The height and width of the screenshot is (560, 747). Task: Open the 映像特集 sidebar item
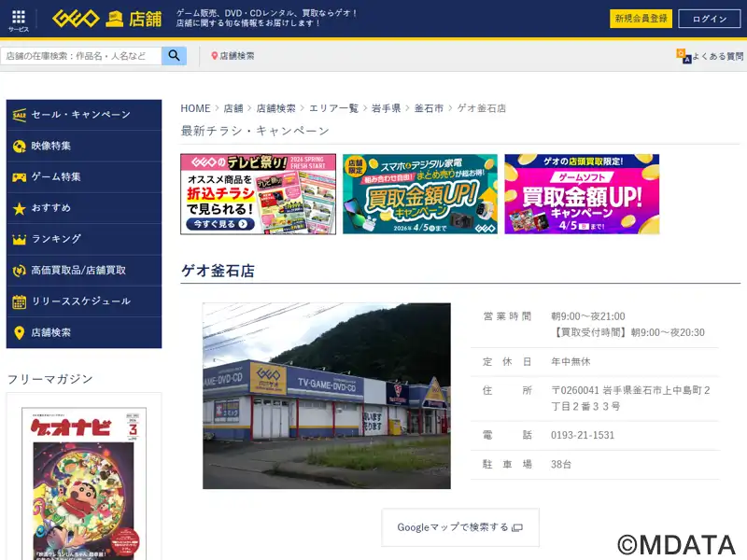point(84,147)
